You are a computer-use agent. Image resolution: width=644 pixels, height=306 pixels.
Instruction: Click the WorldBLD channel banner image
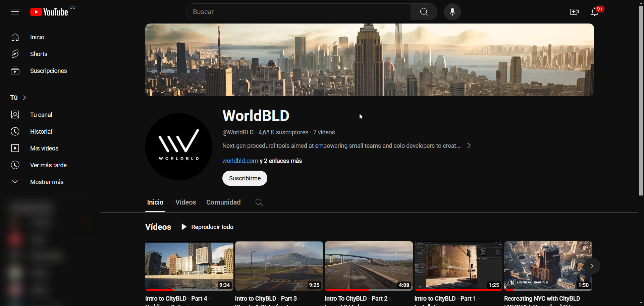tap(370, 60)
